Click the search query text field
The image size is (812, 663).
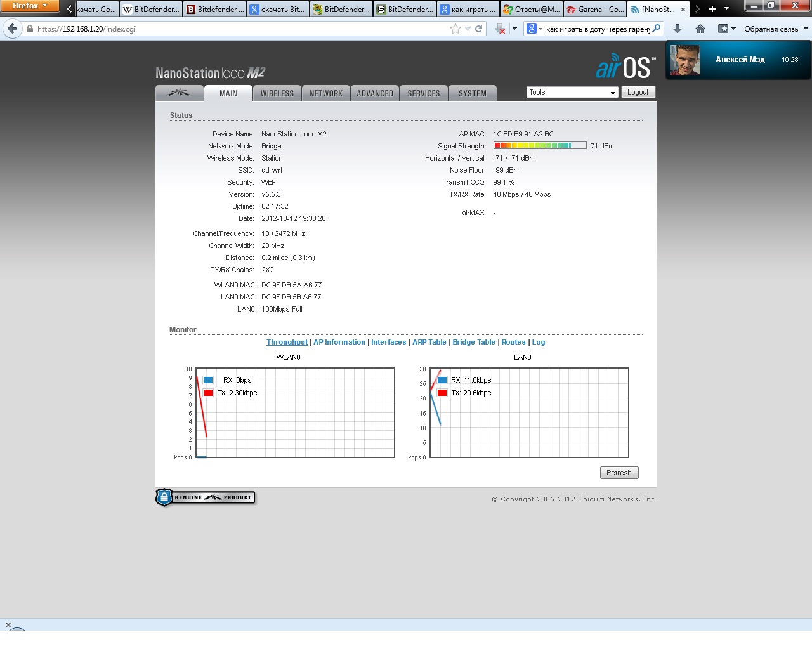(598, 29)
